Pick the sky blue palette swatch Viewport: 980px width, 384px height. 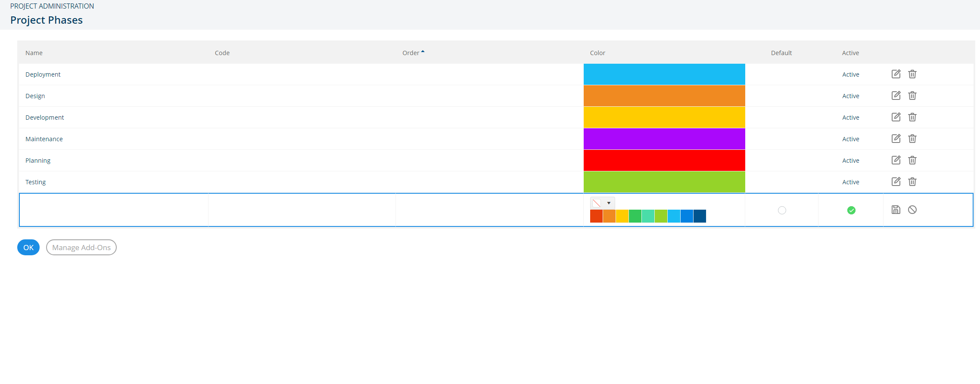674,216
